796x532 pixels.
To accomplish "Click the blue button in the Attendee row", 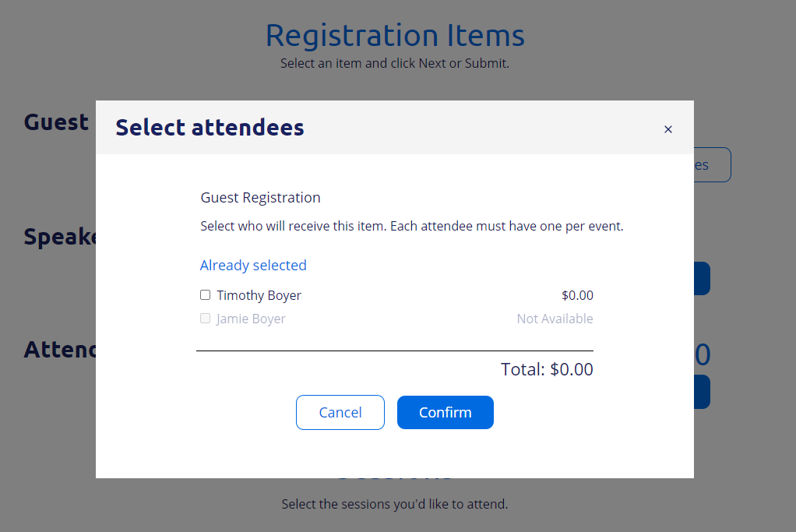I will pyautogui.click(x=702, y=392).
